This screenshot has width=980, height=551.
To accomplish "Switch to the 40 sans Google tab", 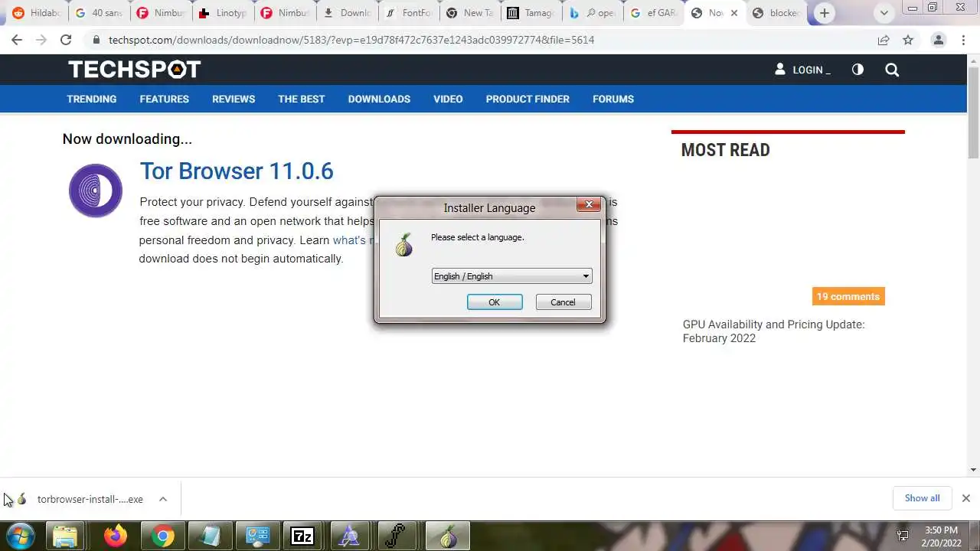I will click(99, 13).
